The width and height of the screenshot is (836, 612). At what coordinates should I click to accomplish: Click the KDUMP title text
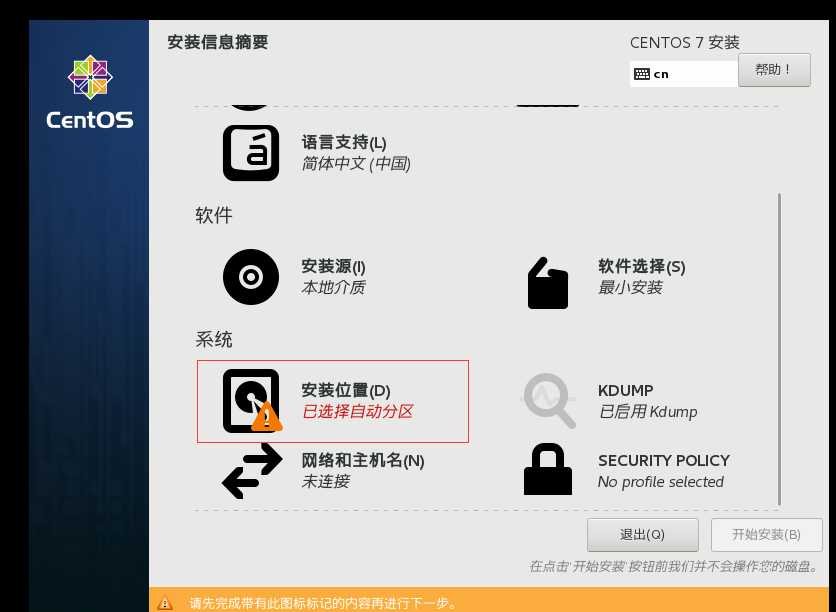pyautogui.click(x=625, y=390)
